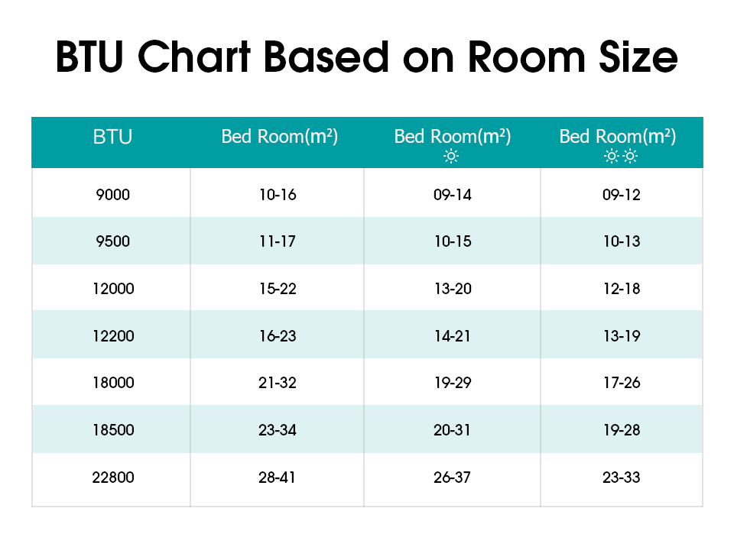Select the 26-37 room size cell
This screenshot has width=734, height=560.
coord(452,477)
